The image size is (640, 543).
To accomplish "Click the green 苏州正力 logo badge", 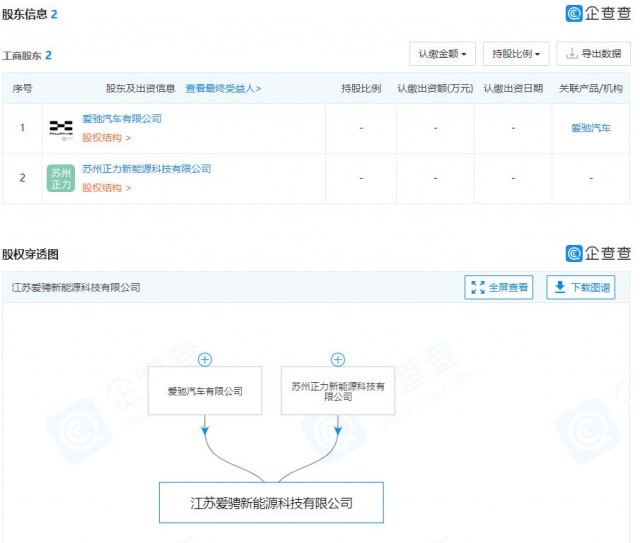I will (61, 178).
